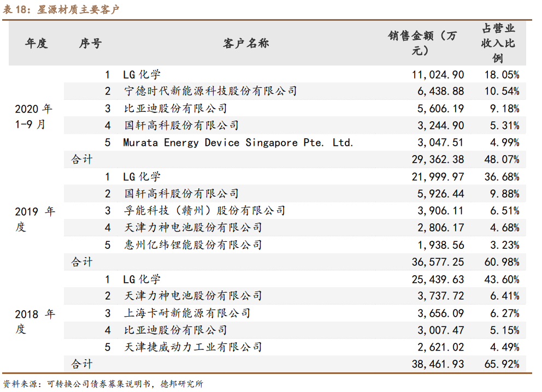Click 合计 label in the 38,461.93 row
Screen dimensions: 542x392
(x=82, y=364)
